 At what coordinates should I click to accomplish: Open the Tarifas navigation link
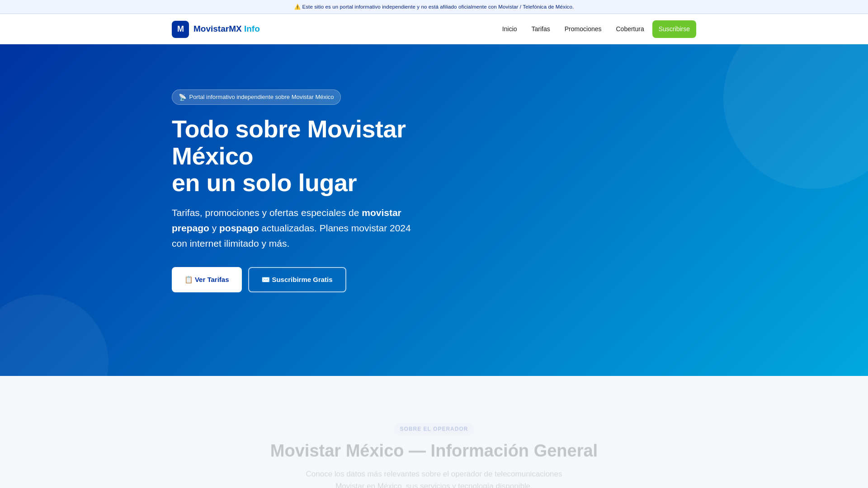click(540, 29)
